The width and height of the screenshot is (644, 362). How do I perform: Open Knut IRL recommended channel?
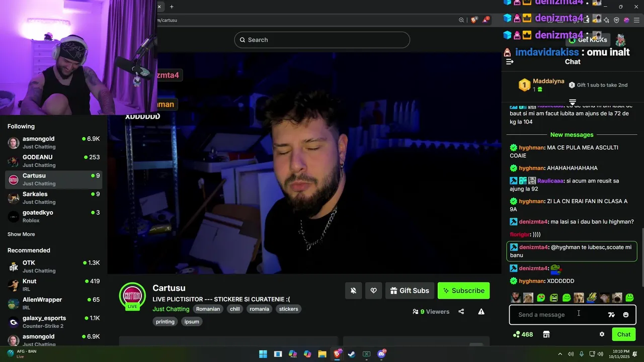pyautogui.click(x=53, y=285)
